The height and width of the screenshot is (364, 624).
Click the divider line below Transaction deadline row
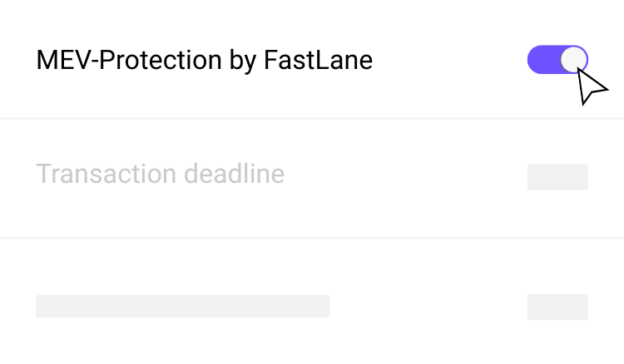pos(312,238)
